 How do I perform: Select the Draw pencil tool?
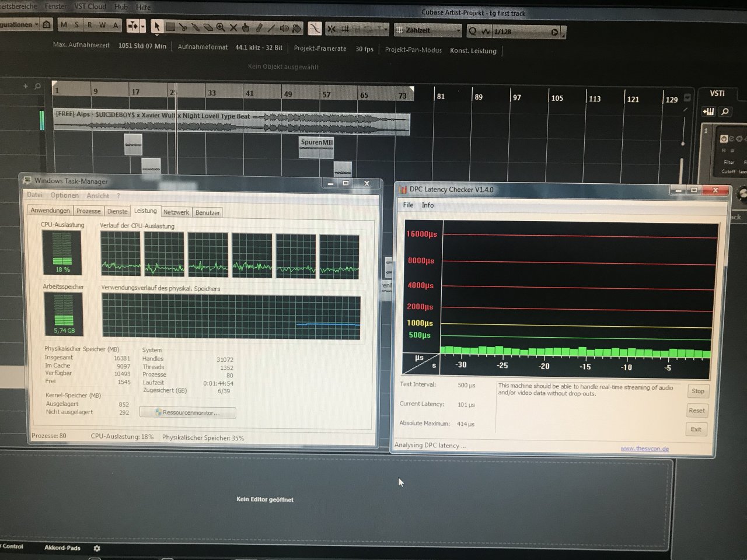[x=259, y=28]
